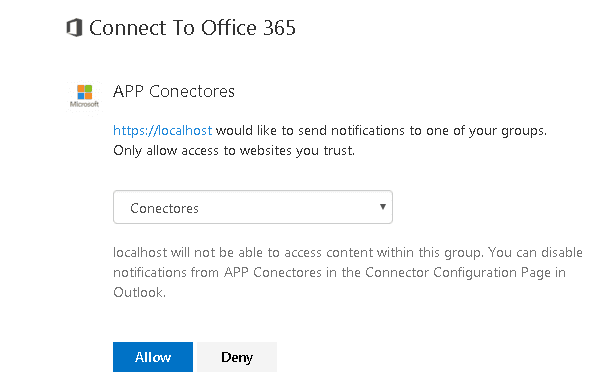This screenshot has height=390, width=600.
Task: Click the Deny button
Action: [x=237, y=357]
